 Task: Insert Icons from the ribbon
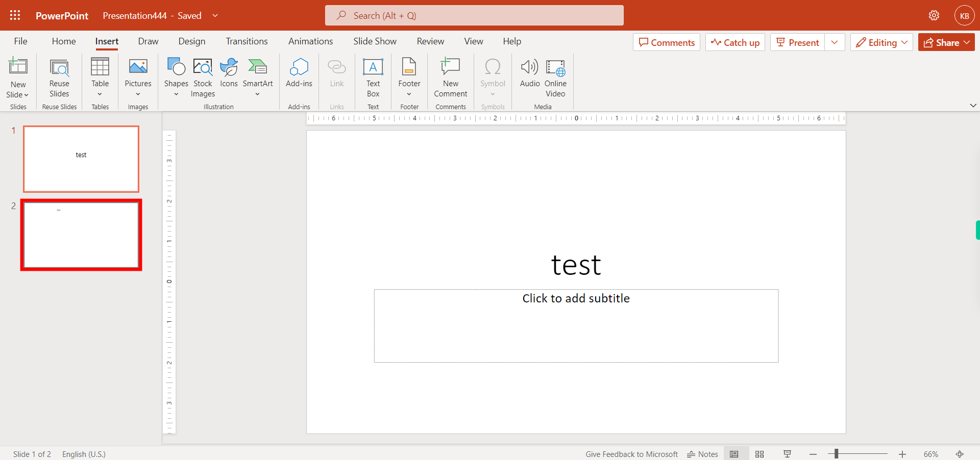pos(229,72)
